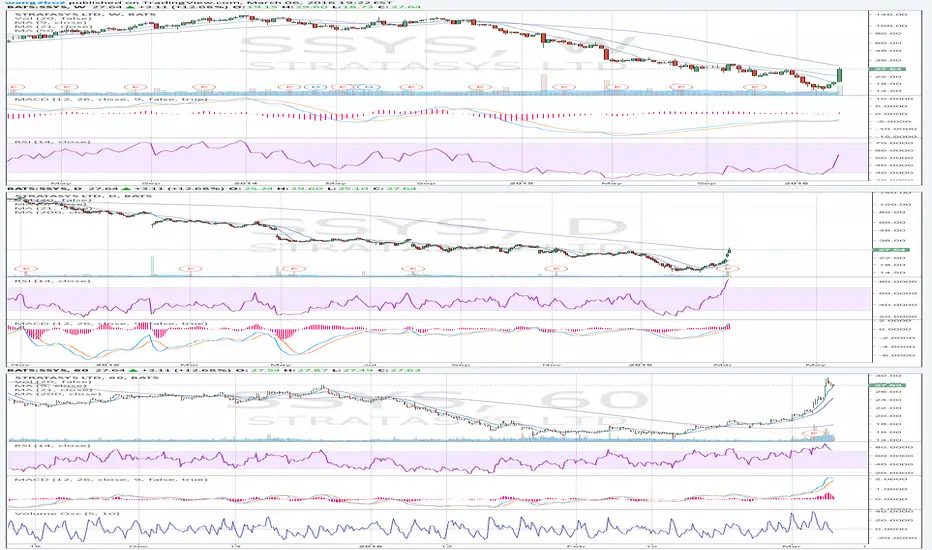Click the 2016 label on weekly time axis
The height and width of the screenshot is (550, 932).
(x=796, y=183)
